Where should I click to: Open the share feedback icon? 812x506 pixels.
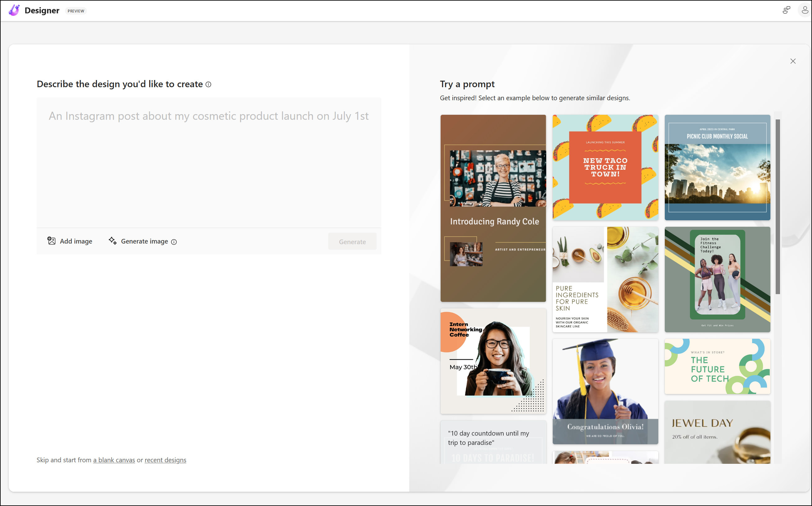pos(786,10)
